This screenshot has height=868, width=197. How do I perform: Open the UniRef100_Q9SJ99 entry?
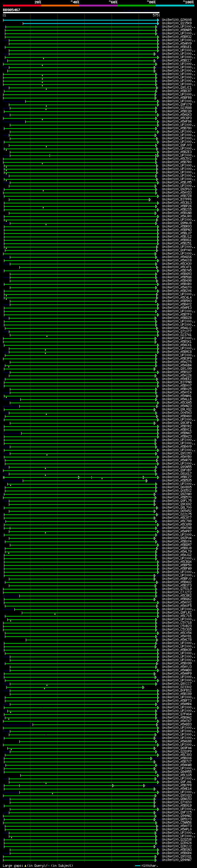(x=177, y=369)
